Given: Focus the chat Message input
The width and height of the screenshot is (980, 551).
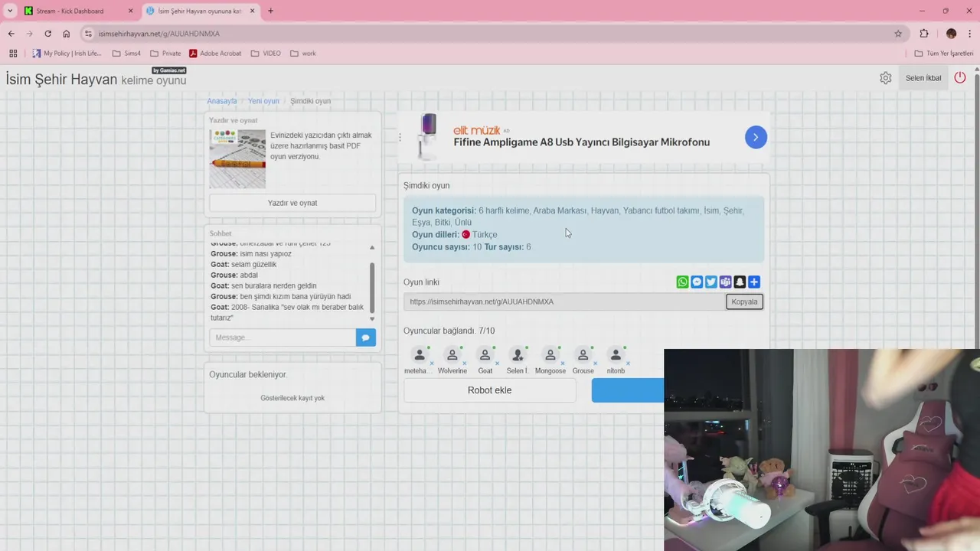Looking at the screenshot, I should 283,337.
